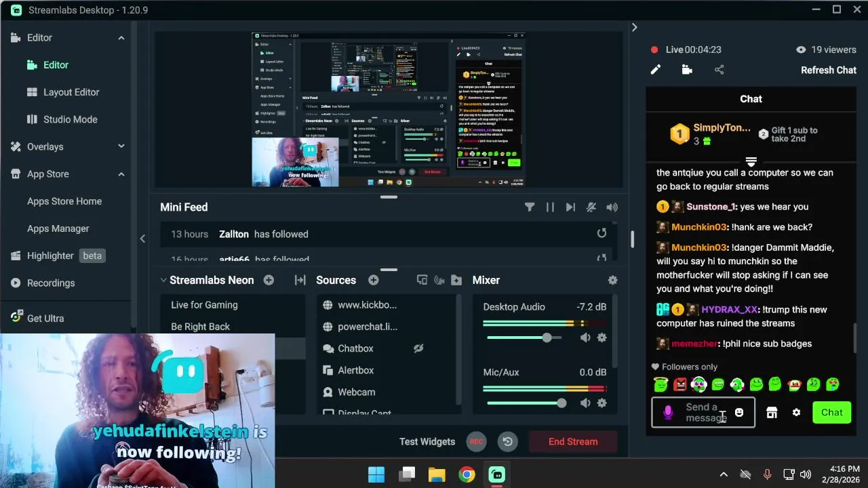
Task: Open Mic/Aux gear settings
Action: [x=601, y=403]
